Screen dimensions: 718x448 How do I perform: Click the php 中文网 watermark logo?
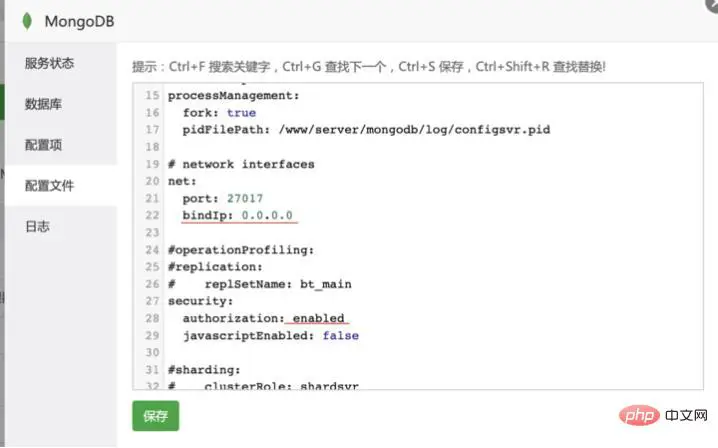point(663,415)
